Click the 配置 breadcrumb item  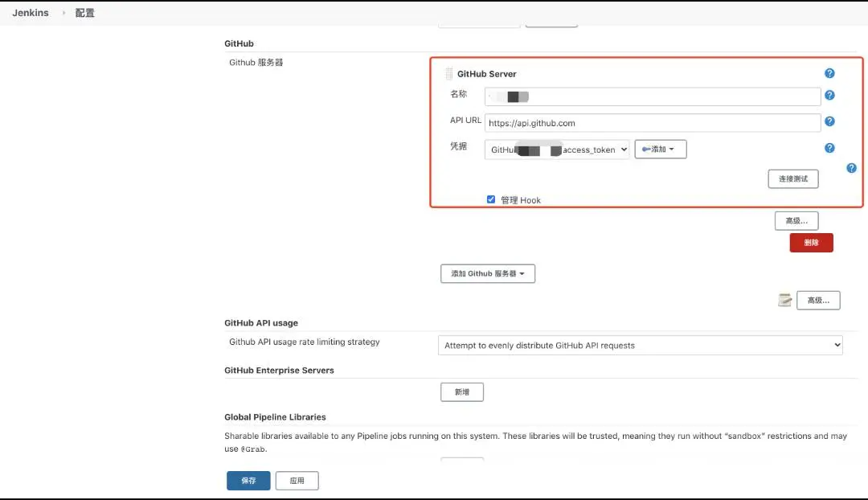pos(84,13)
